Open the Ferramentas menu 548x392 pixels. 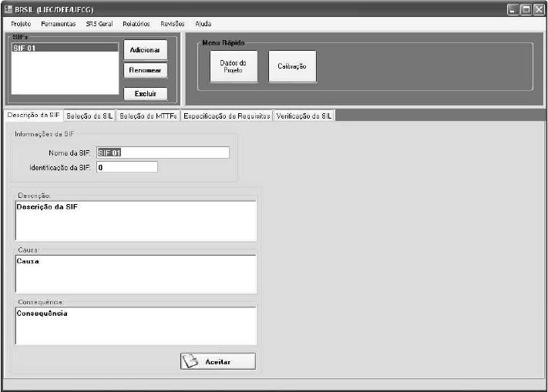pos(59,24)
